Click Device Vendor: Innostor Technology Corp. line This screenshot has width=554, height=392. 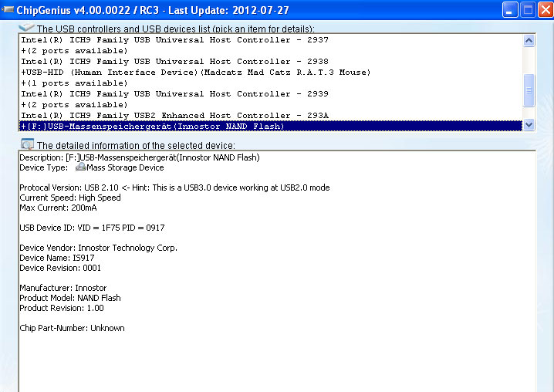point(98,248)
